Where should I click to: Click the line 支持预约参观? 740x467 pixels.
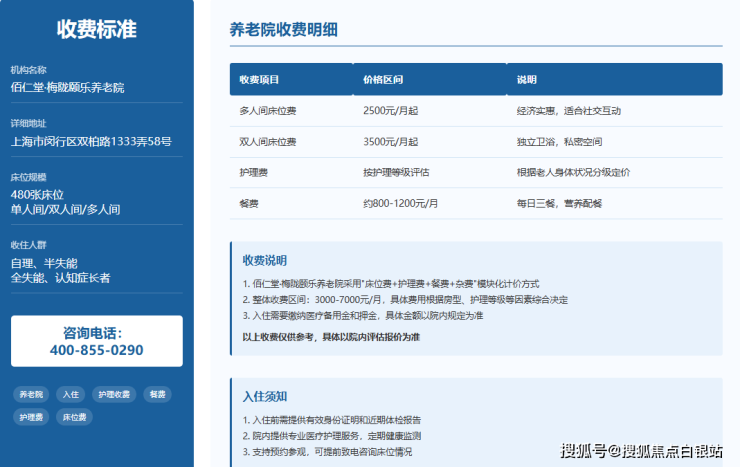click(x=328, y=452)
